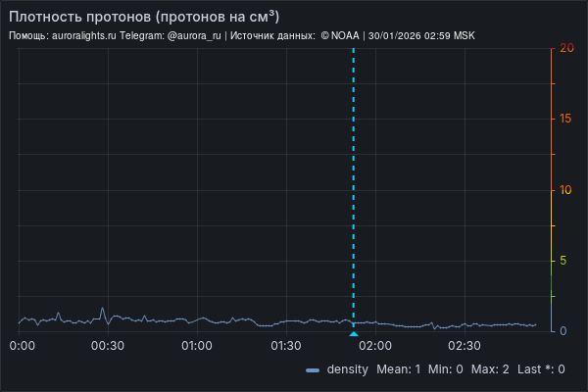Click the timestamp 30/01/2026 02:59 MSK
This screenshot has height=392, width=588.
point(421,35)
